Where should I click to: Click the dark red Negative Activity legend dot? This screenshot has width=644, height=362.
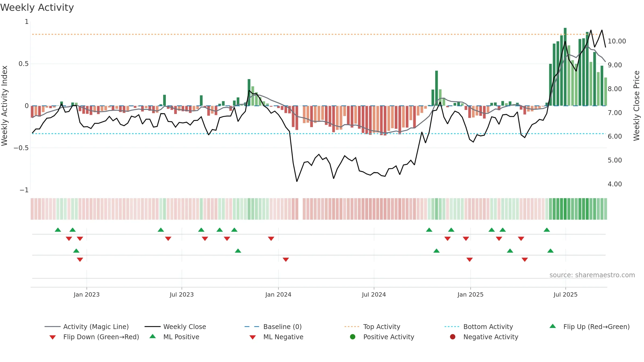[453, 337]
